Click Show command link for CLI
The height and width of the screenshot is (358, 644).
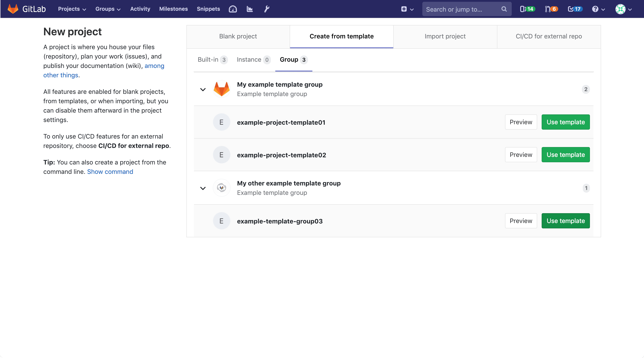tap(110, 171)
